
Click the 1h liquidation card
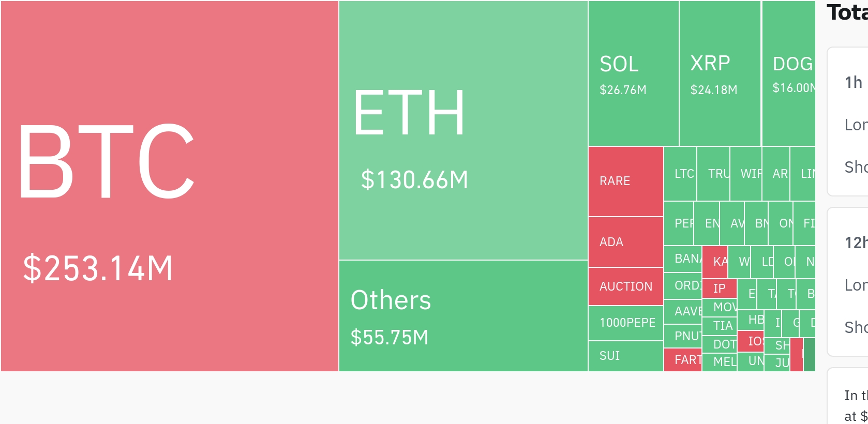tap(848, 122)
